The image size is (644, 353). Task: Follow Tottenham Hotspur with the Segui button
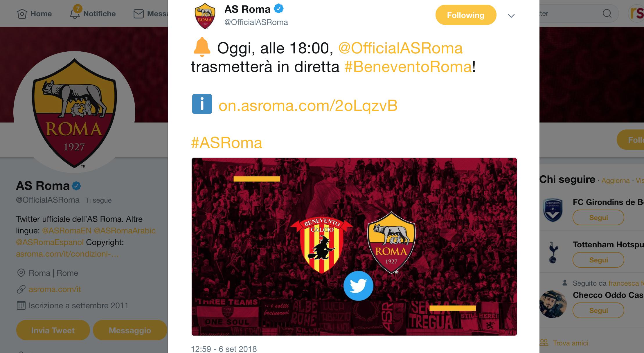coord(598,260)
